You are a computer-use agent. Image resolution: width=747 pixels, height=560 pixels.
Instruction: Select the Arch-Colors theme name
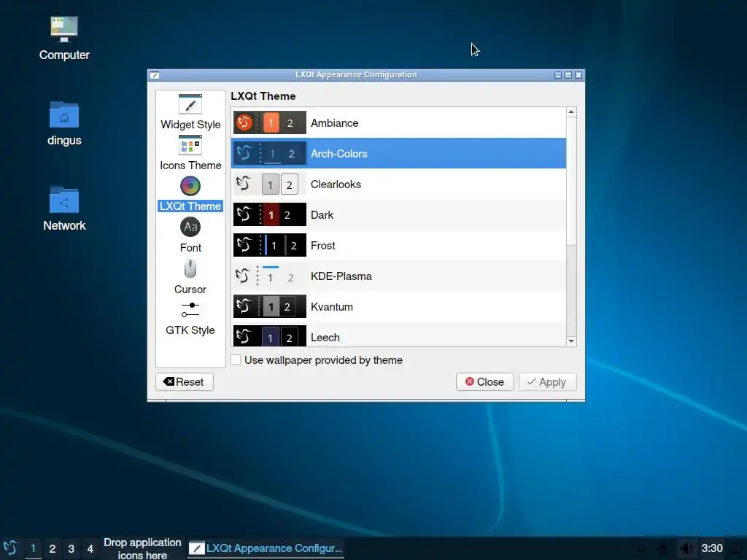point(338,154)
